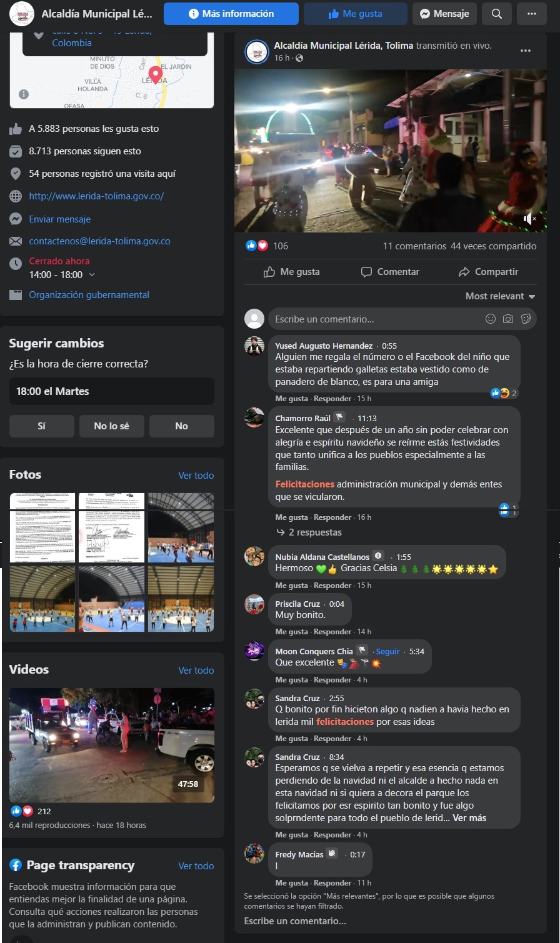The height and width of the screenshot is (943, 560).
Task: Click Ver todo next to Page transparency
Action: [x=196, y=866]
